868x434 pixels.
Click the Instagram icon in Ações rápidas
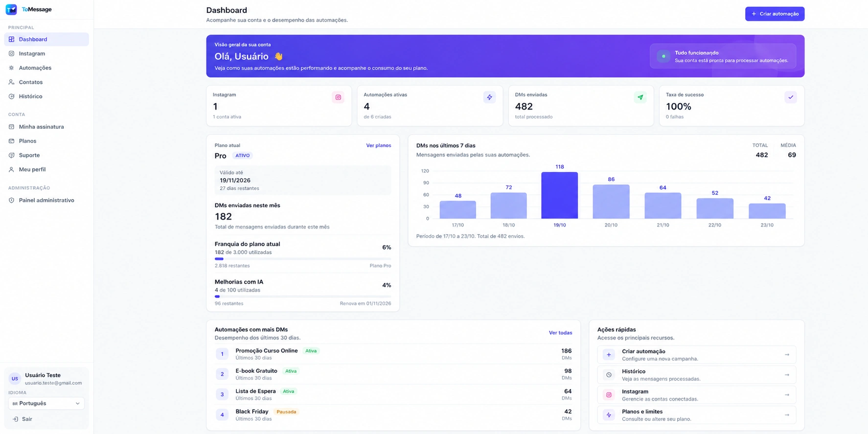click(609, 395)
